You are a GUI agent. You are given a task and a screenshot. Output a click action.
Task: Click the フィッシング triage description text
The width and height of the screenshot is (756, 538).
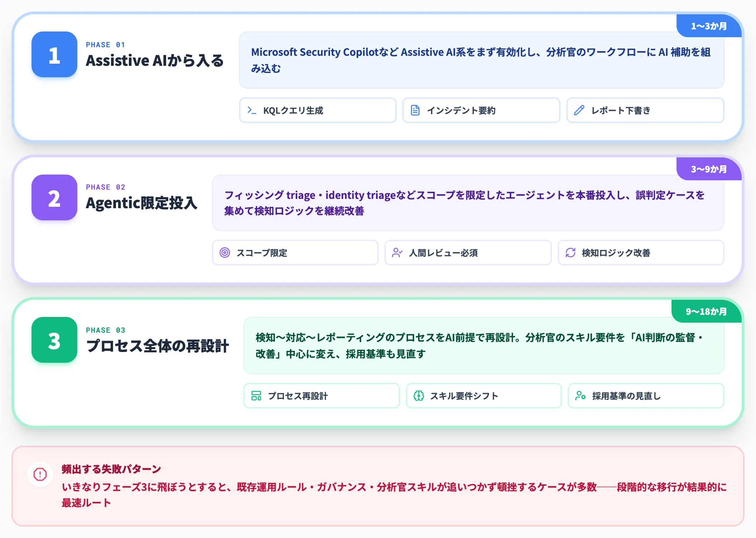pos(464,203)
